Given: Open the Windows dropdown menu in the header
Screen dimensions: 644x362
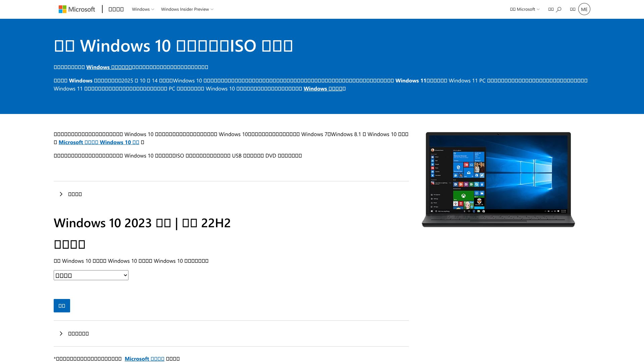Looking at the screenshot, I should [x=143, y=9].
